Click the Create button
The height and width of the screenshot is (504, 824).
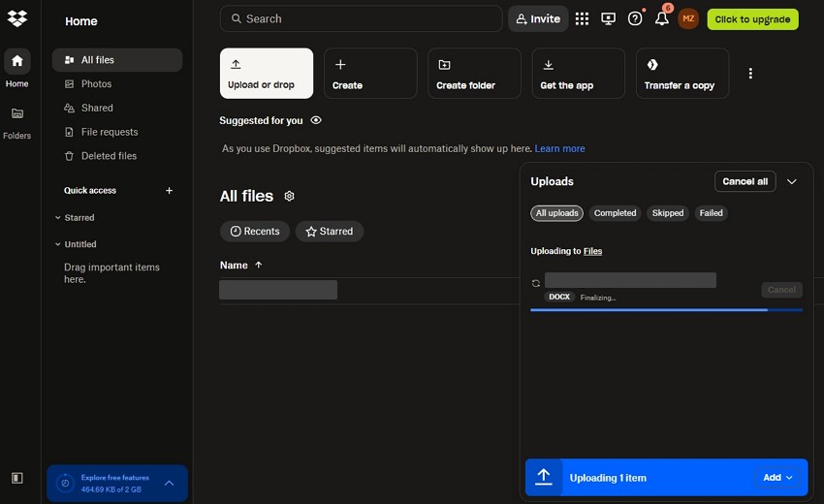(370, 73)
